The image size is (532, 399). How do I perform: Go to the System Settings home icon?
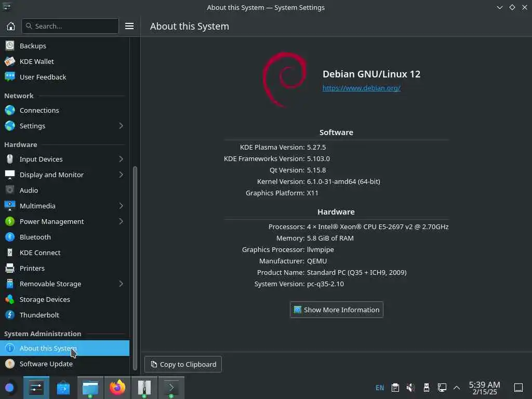click(x=11, y=26)
